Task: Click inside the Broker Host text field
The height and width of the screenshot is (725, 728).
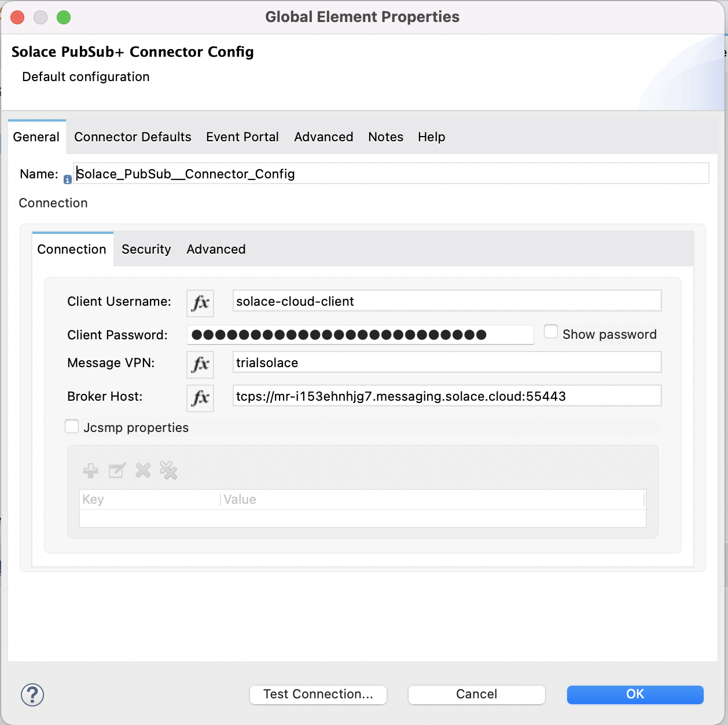Action: point(447,396)
